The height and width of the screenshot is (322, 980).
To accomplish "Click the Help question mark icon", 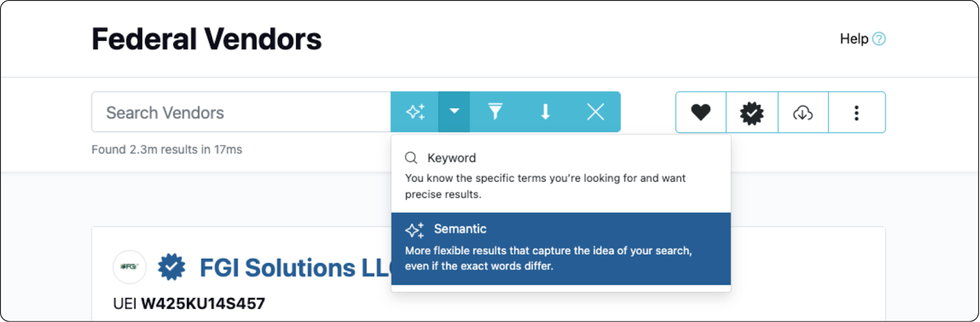I will tap(879, 39).
